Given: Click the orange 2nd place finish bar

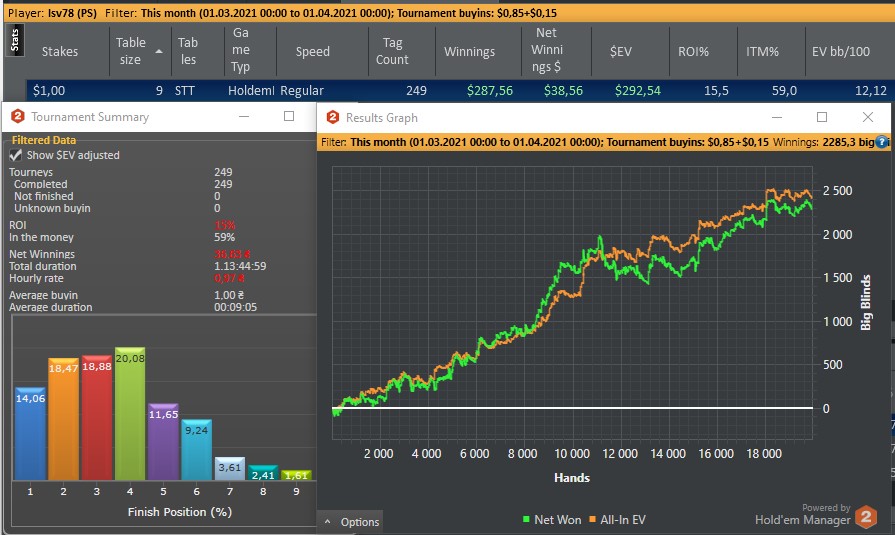Looking at the screenshot, I should point(63,419).
